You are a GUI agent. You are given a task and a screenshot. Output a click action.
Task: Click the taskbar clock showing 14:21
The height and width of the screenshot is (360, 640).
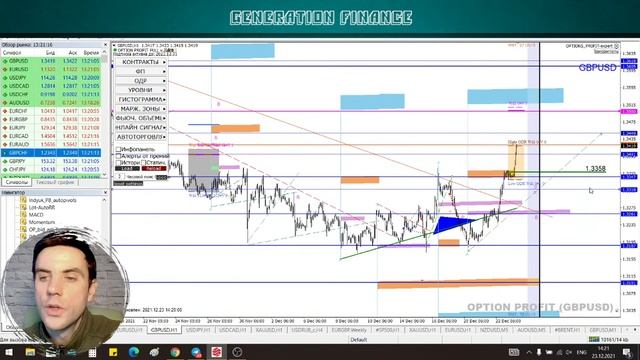603,352
